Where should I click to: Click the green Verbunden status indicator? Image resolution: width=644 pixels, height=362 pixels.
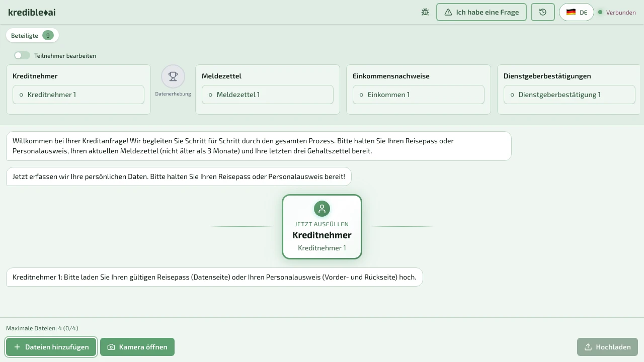[600, 12]
